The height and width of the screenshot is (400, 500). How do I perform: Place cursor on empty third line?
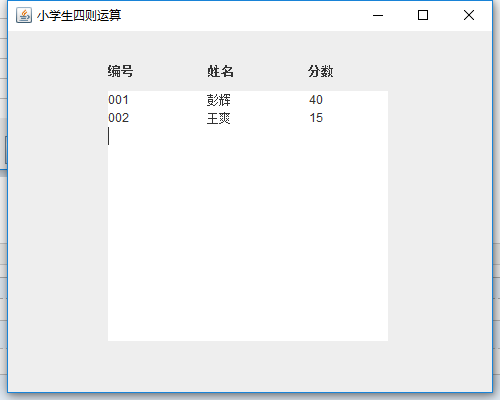click(248, 136)
